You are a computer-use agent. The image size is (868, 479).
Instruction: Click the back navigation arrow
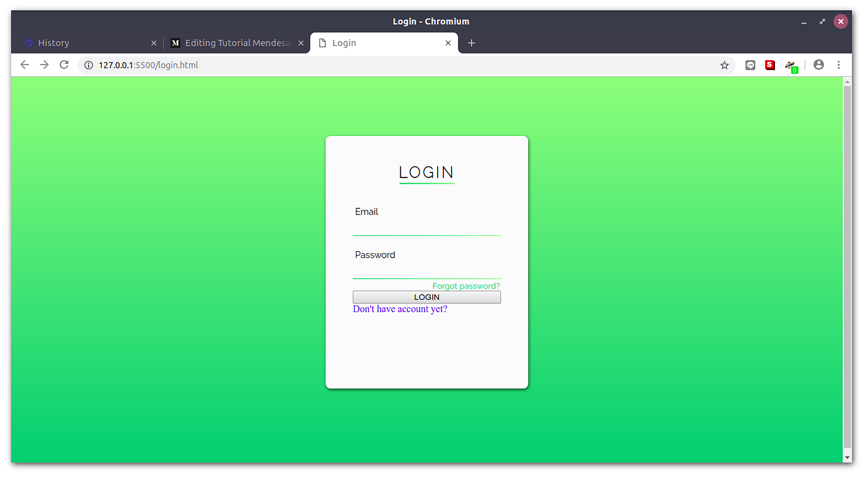(24, 65)
